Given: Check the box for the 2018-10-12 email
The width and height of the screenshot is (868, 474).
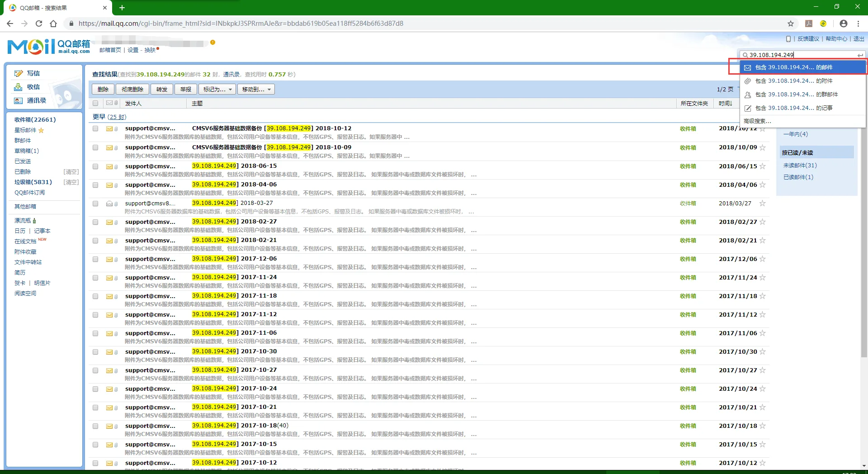Looking at the screenshot, I should tap(95, 128).
